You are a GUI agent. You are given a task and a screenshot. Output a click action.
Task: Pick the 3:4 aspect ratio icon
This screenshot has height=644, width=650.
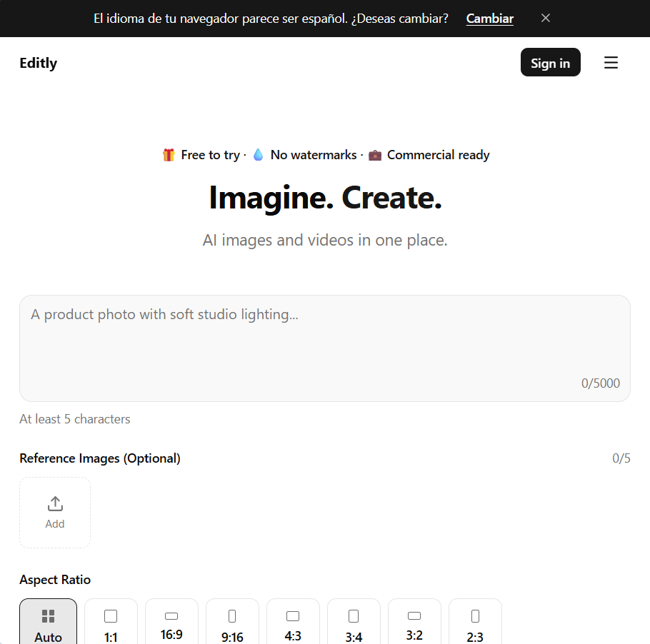point(354,616)
